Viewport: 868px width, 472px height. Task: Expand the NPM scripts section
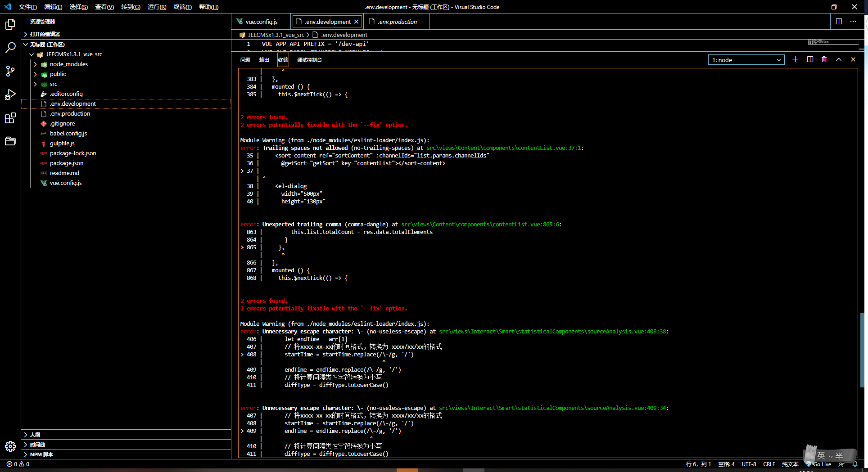tap(41, 454)
